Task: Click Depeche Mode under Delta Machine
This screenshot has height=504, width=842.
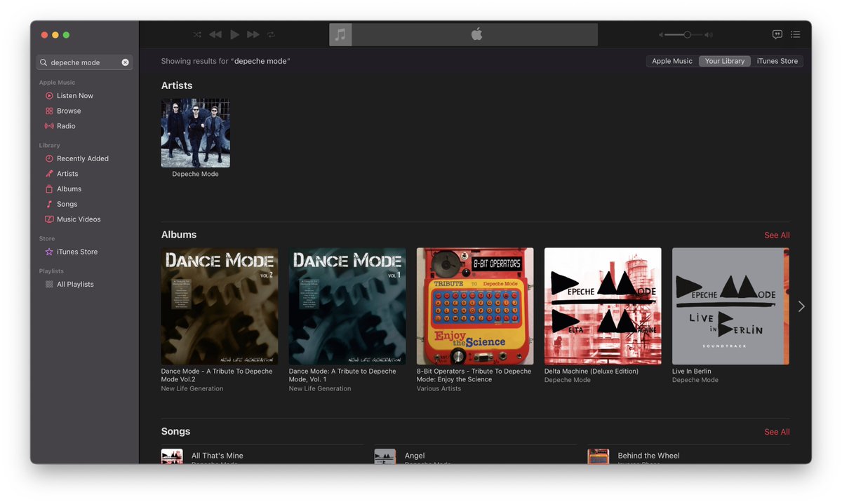Action: (x=568, y=380)
